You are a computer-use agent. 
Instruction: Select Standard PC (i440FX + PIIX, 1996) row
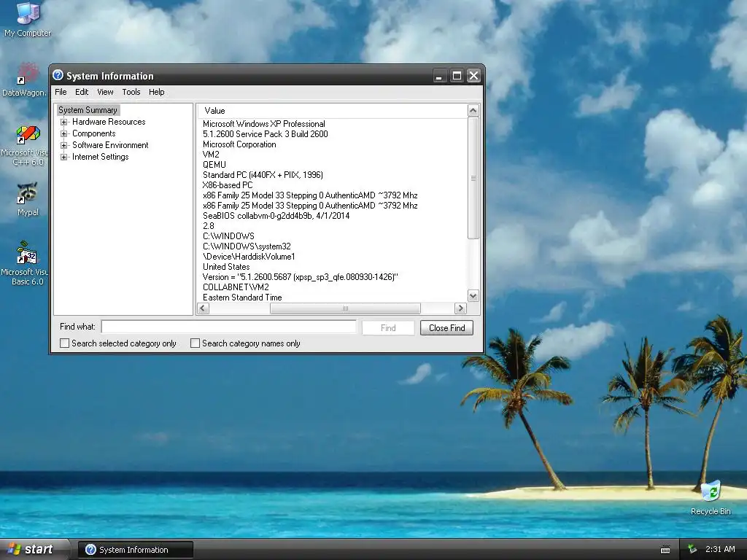click(x=263, y=175)
